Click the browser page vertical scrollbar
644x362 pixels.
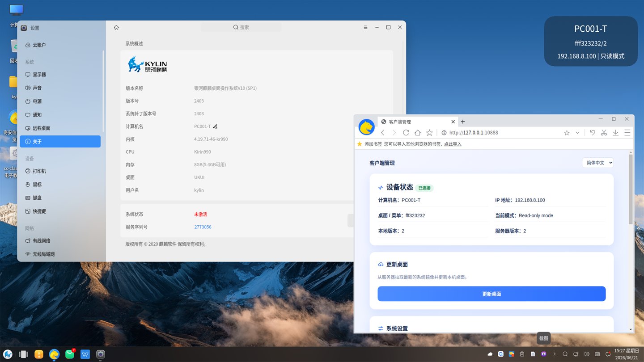[631, 189]
